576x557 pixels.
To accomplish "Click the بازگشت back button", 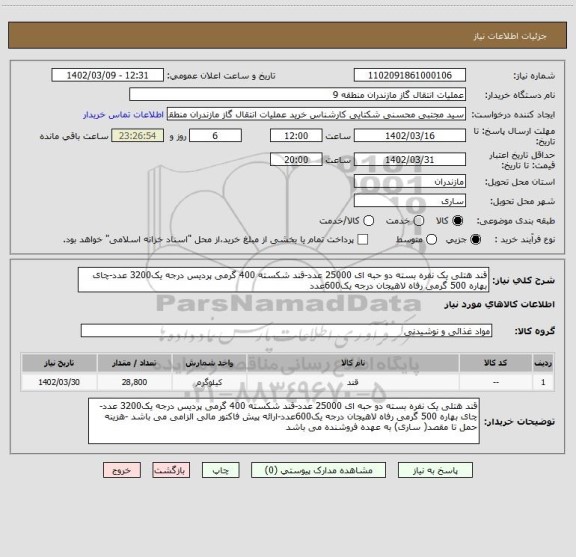I will pyautogui.click(x=171, y=470).
